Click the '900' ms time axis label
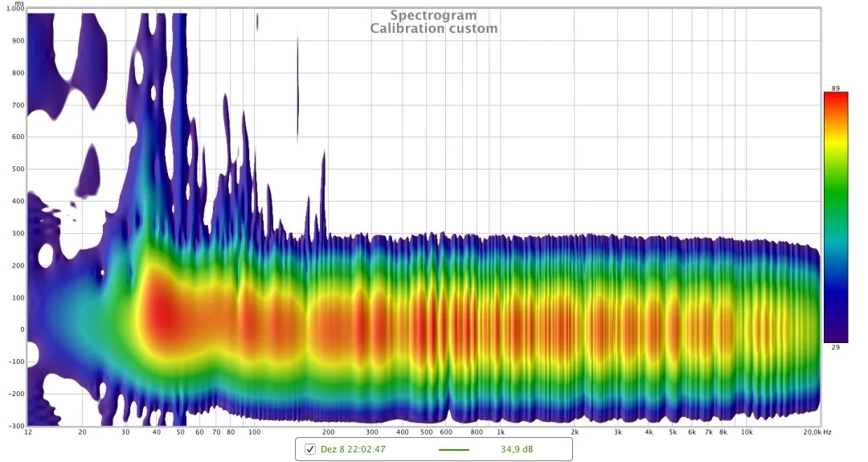The height and width of the screenshot is (462, 868). click(x=18, y=41)
